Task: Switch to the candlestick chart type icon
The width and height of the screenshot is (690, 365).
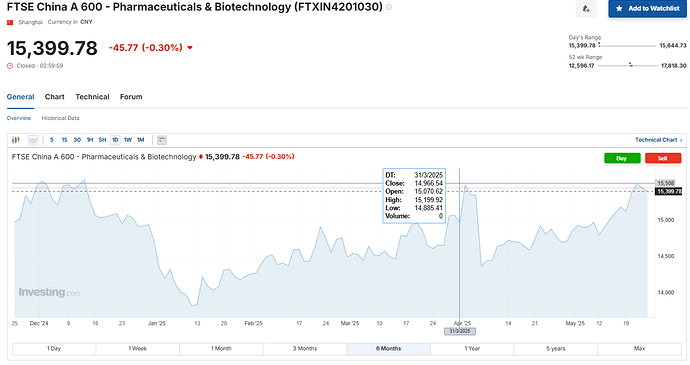Action: click(x=16, y=140)
